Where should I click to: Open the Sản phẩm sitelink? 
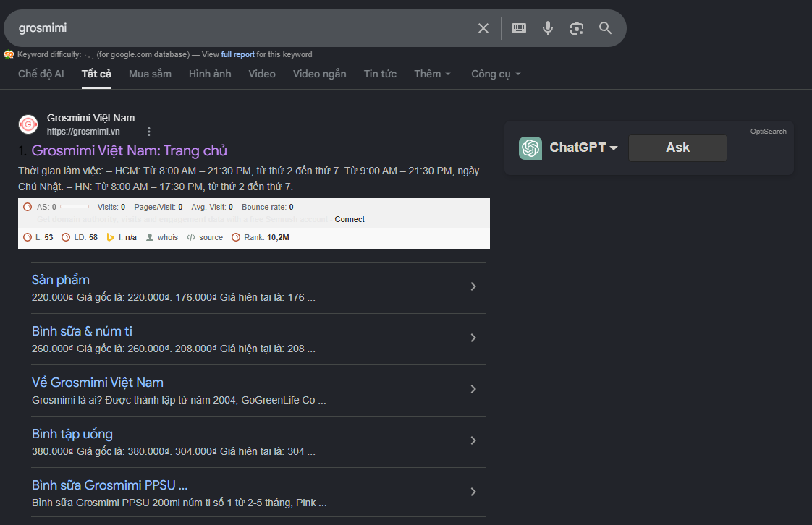pyautogui.click(x=61, y=280)
